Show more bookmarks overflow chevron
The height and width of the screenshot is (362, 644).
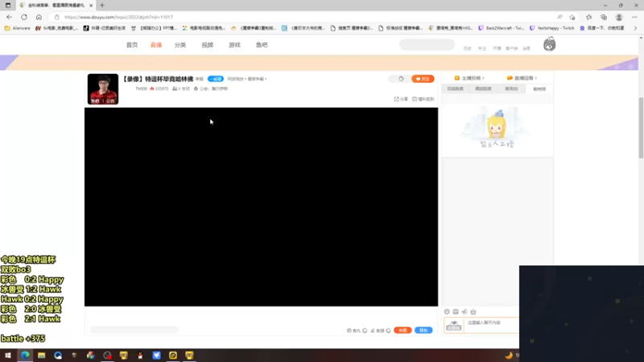click(x=635, y=28)
